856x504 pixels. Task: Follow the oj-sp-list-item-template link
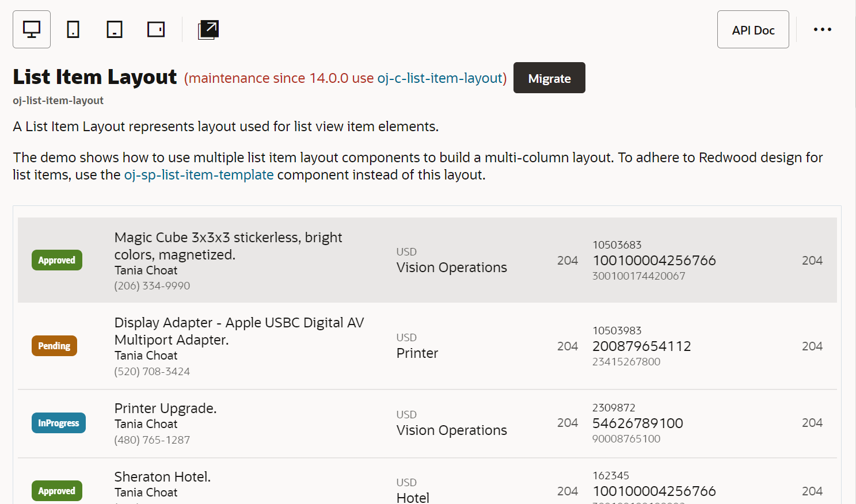[x=199, y=174]
